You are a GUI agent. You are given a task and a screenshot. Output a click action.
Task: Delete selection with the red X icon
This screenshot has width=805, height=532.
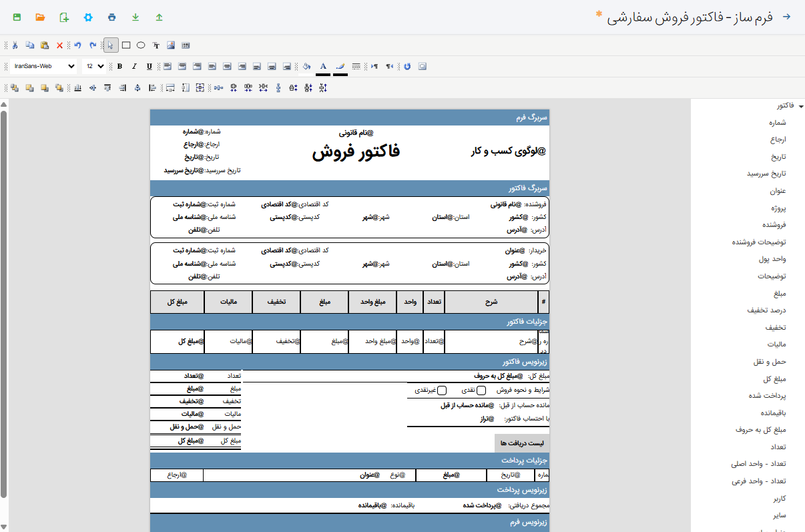tap(59, 45)
